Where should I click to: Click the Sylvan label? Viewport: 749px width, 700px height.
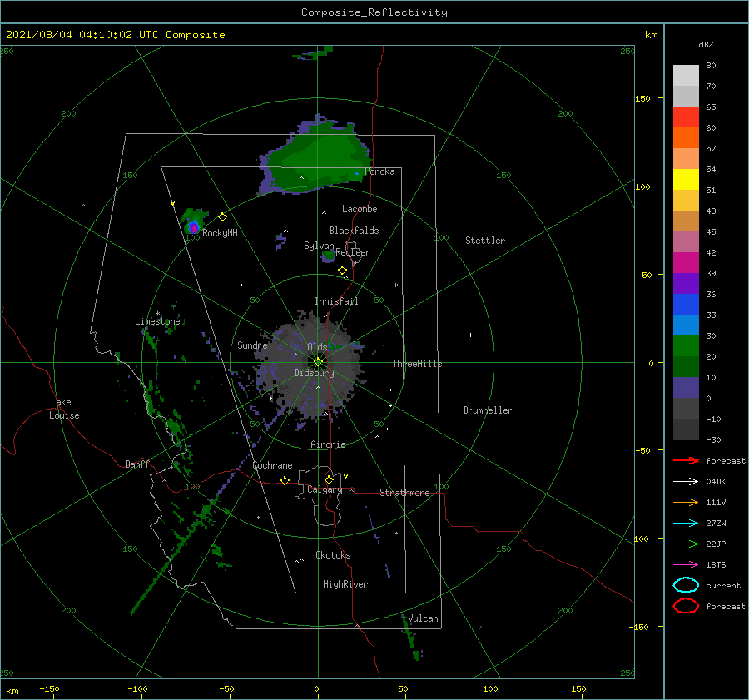[x=319, y=246]
